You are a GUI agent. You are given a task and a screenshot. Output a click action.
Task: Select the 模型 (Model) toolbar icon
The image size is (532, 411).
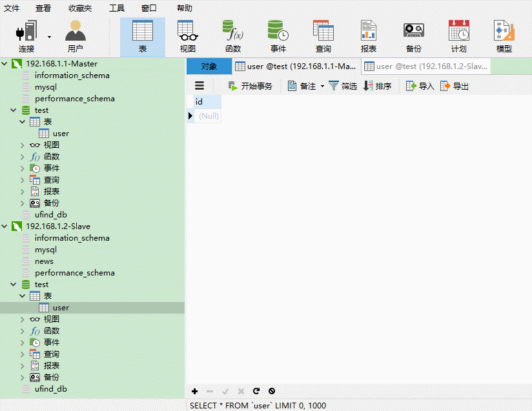point(503,32)
